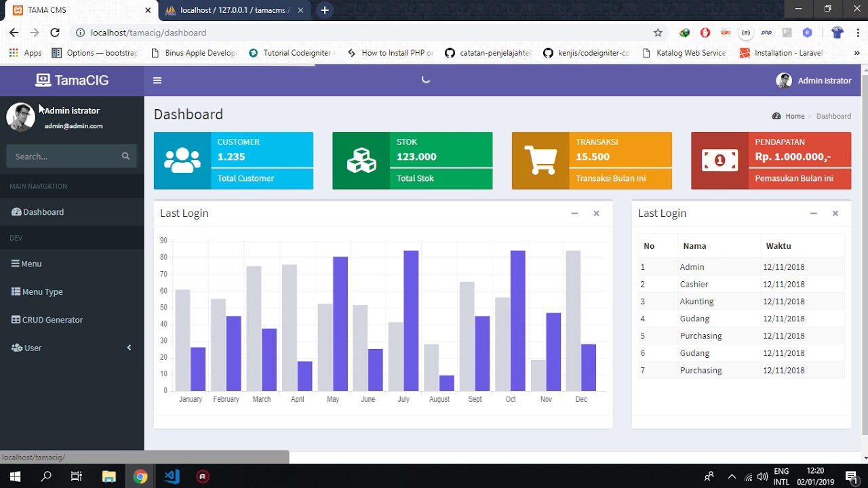Click the Transaksi shopping cart icon
Screen dimensions: 868x488
coord(540,161)
